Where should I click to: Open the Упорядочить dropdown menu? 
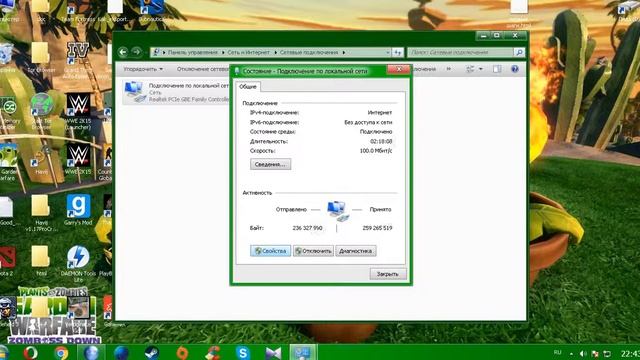click(143, 69)
